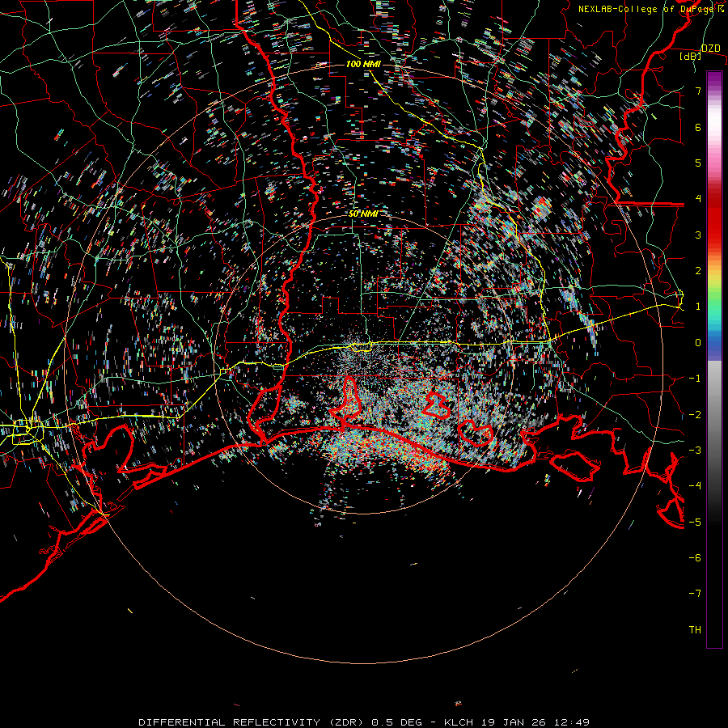
Task: Select the 3 value on color scale
Action: tap(698, 235)
